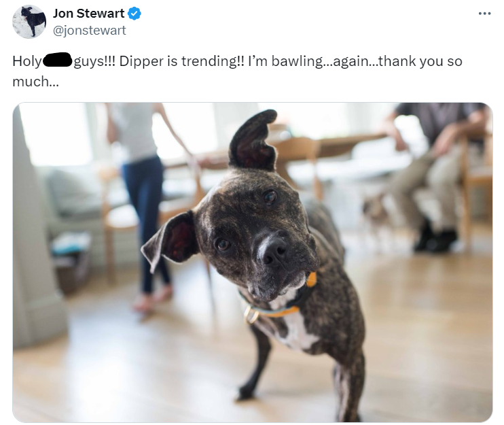This screenshot has width=504, height=425.
Task: Click the word 'much...' in the tweet
Action: coord(36,82)
